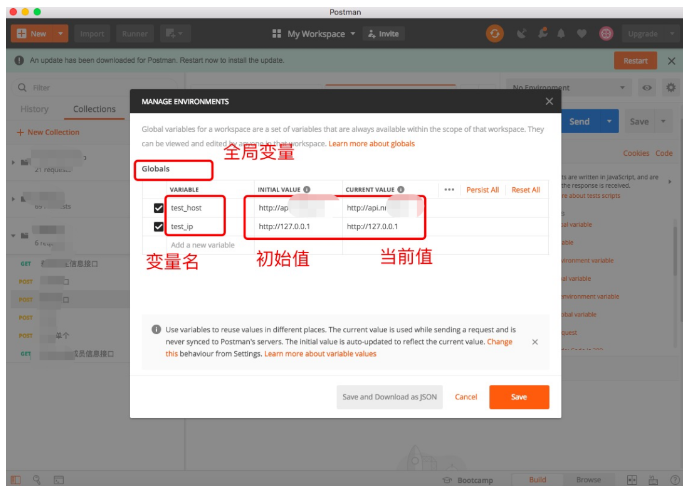Open manage environments gear icon
Viewport: 686px width, 490px height.
click(671, 88)
